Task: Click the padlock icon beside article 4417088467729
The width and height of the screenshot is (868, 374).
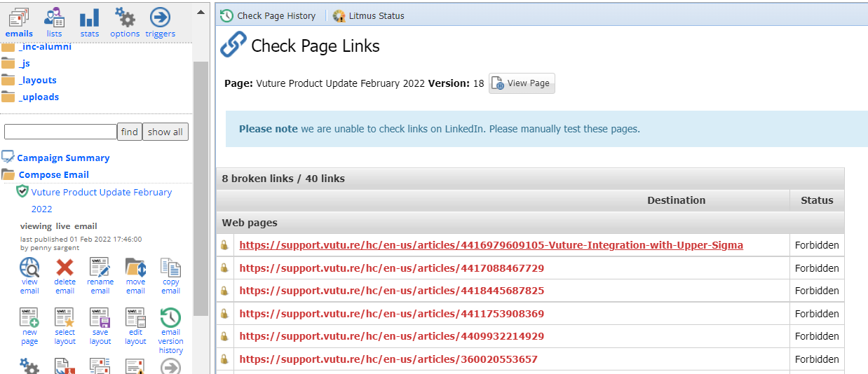Action: click(224, 268)
